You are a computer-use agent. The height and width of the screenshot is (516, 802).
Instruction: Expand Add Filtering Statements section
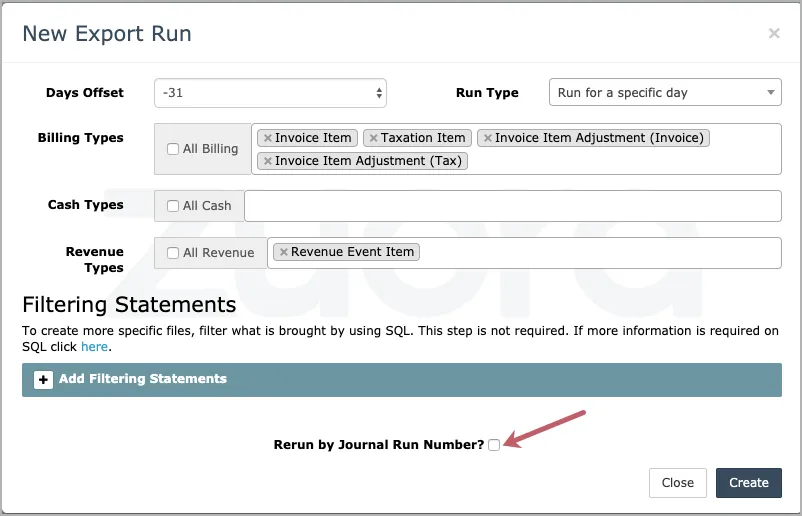pos(402,379)
